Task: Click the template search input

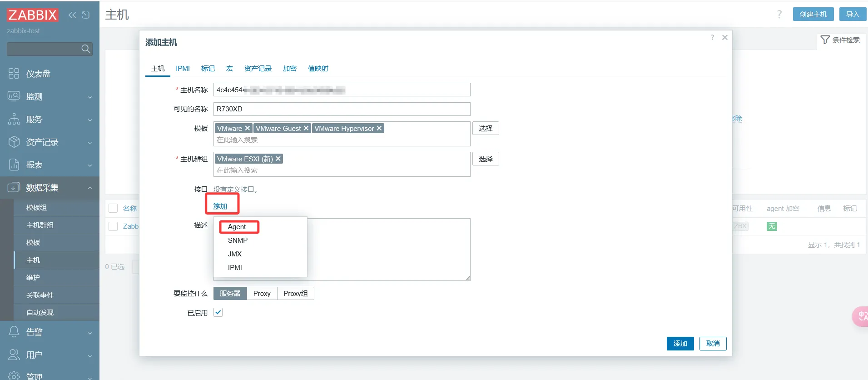Action: tap(342, 140)
